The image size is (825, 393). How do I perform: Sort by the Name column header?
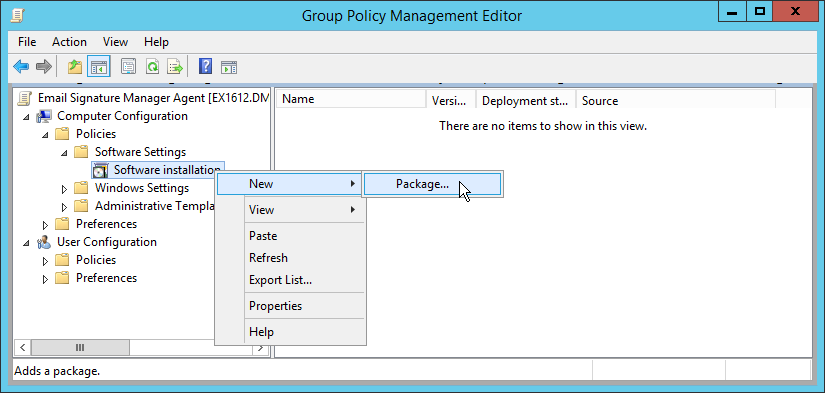click(x=351, y=99)
